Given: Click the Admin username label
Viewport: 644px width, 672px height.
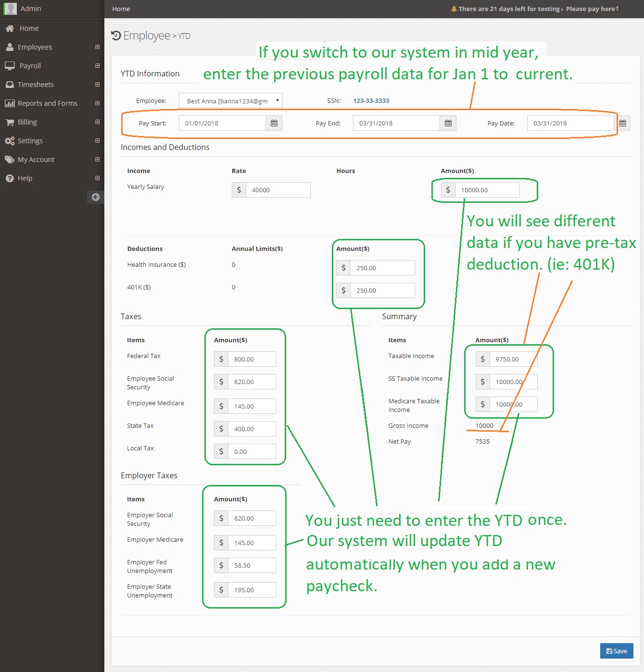Looking at the screenshot, I should (31, 9).
